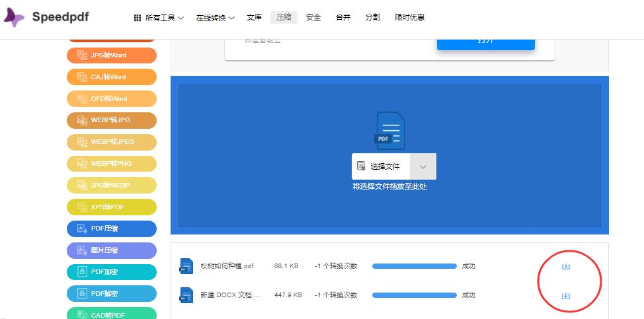
Task: Open the 限时优惠 link
Action: pos(409,17)
